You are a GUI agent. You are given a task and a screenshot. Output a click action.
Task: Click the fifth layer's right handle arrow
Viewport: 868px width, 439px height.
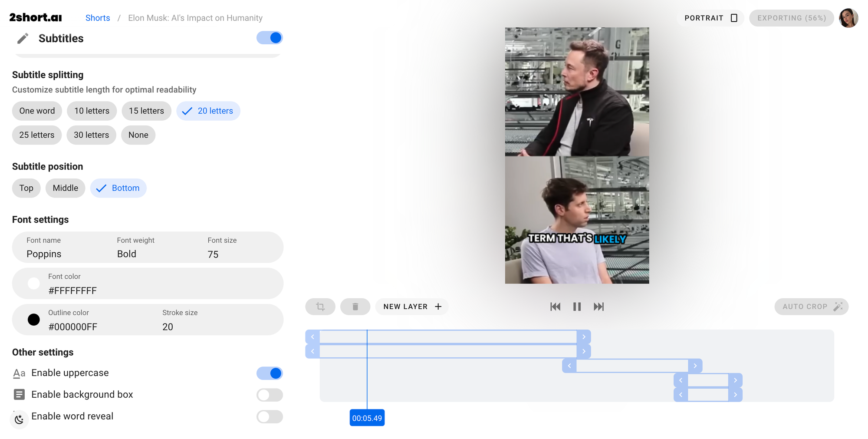coord(735,395)
